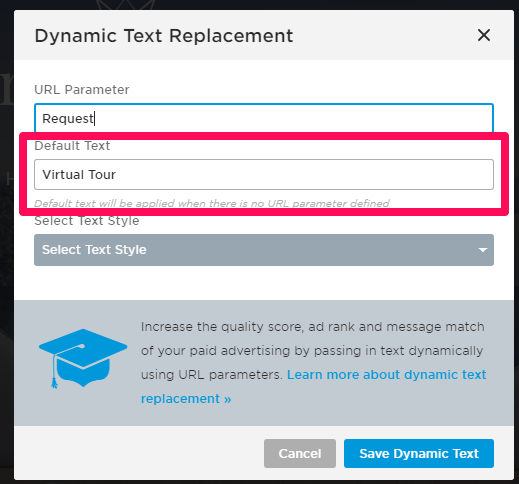Viewport: 519px width, 484px height.
Task: Save the dynamic text settings
Action: click(x=419, y=453)
